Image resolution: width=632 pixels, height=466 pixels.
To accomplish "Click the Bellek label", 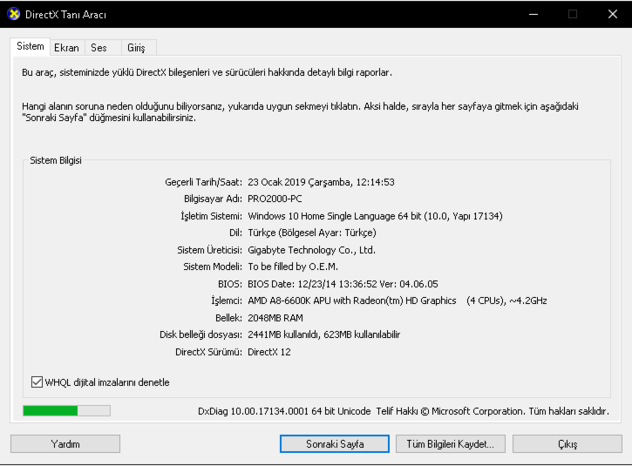I will pos(229,318).
